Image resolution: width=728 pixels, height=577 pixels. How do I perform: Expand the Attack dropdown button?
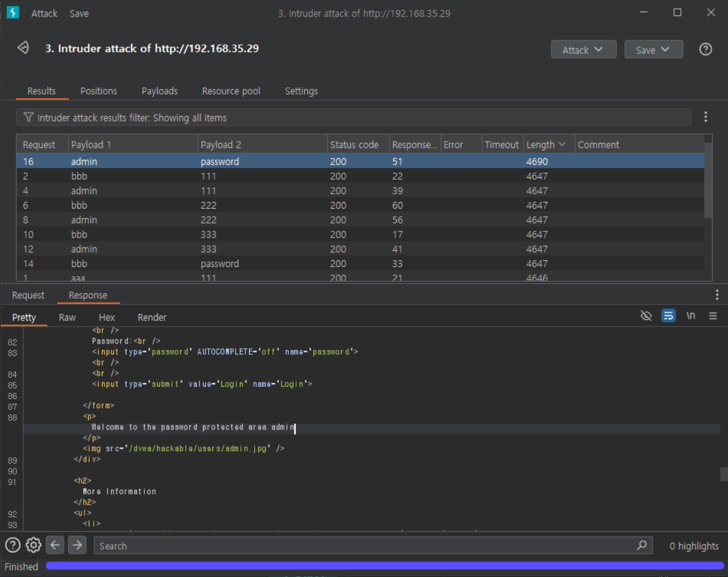pyautogui.click(x=583, y=50)
